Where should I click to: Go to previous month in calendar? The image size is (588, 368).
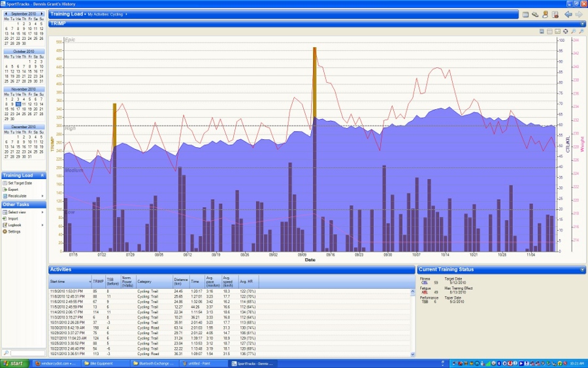pyautogui.click(x=6, y=14)
